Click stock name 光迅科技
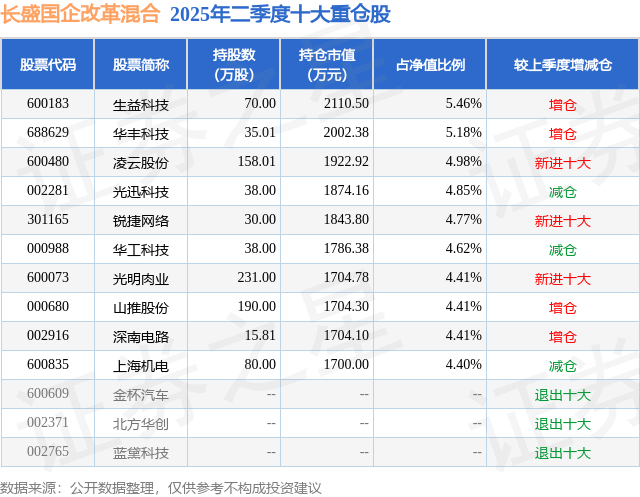The height and width of the screenshot is (497, 640). click(141, 192)
